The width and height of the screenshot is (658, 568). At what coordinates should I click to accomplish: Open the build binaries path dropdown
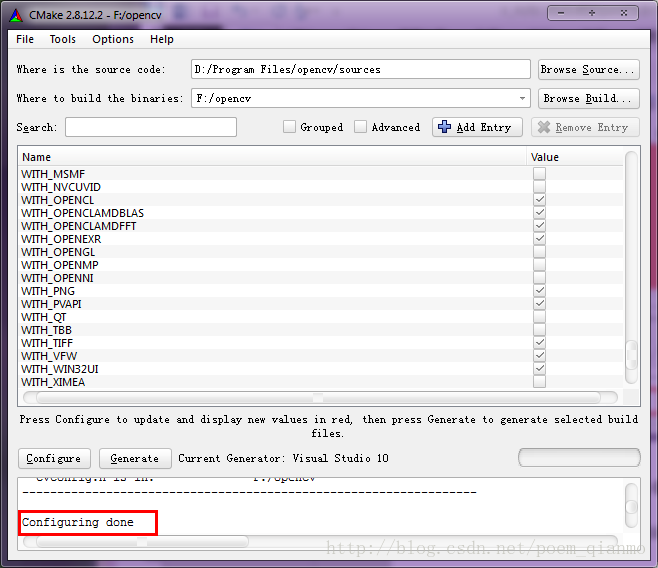tap(522, 98)
